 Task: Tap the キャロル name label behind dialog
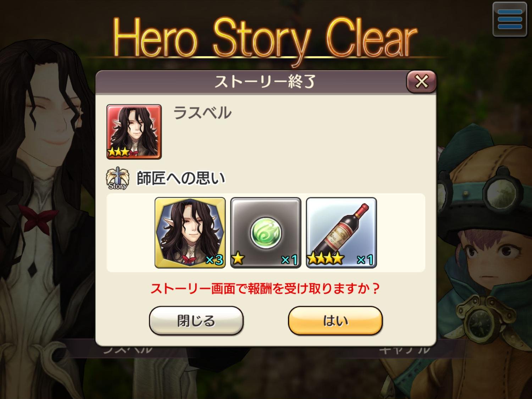click(x=404, y=350)
